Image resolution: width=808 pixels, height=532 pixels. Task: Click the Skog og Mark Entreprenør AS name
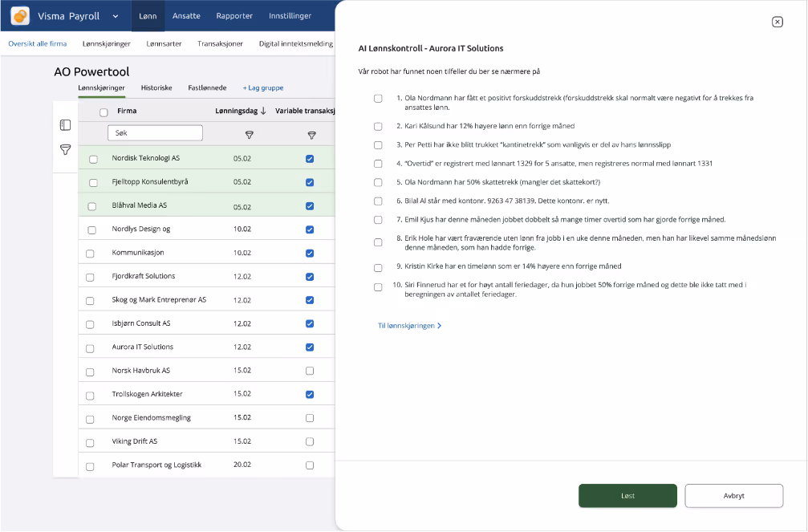[x=159, y=299]
